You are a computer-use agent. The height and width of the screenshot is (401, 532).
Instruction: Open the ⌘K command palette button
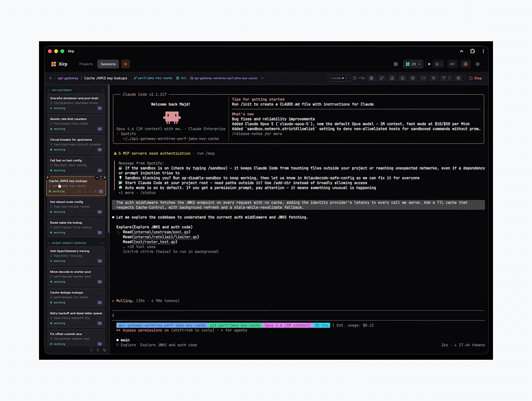[452, 64]
